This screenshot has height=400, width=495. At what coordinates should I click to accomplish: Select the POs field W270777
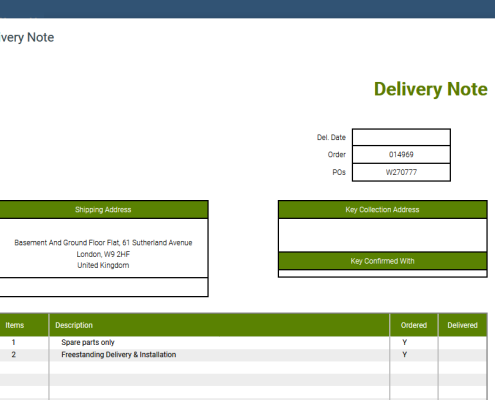pyautogui.click(x=401, y=172)
